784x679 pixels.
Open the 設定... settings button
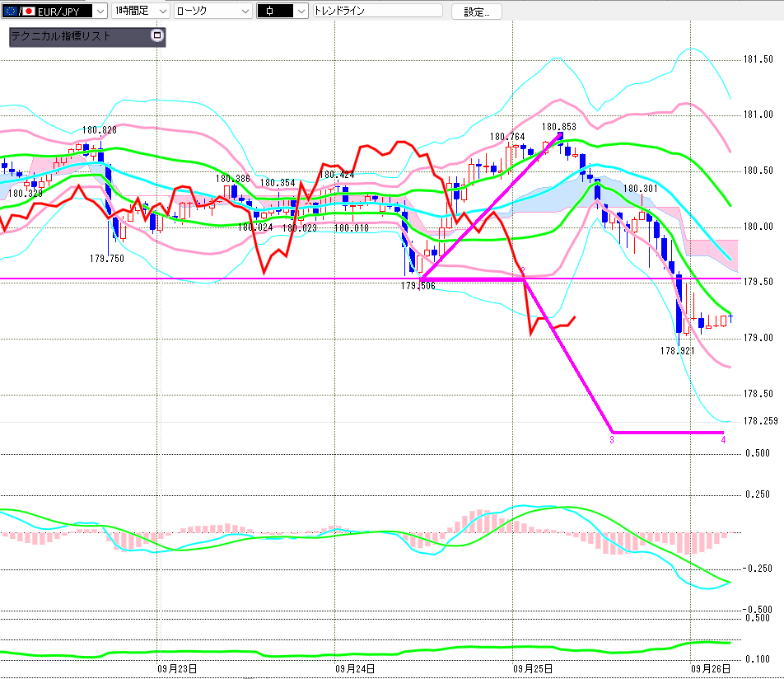click(x=477, y=12)
